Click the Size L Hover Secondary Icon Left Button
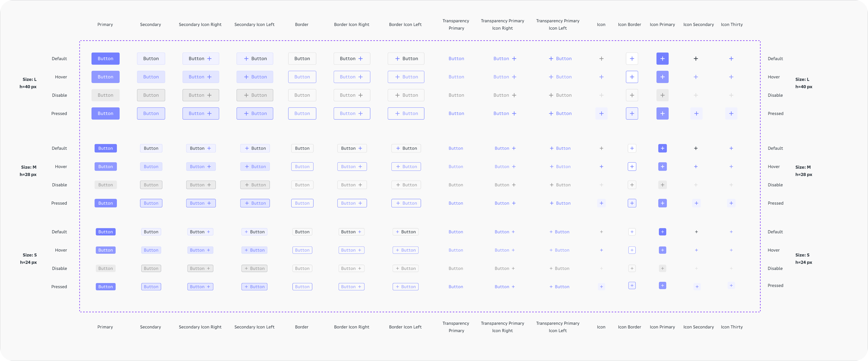Screen dimensions: 868x361 pyautogui.click(x=254, y=77)
